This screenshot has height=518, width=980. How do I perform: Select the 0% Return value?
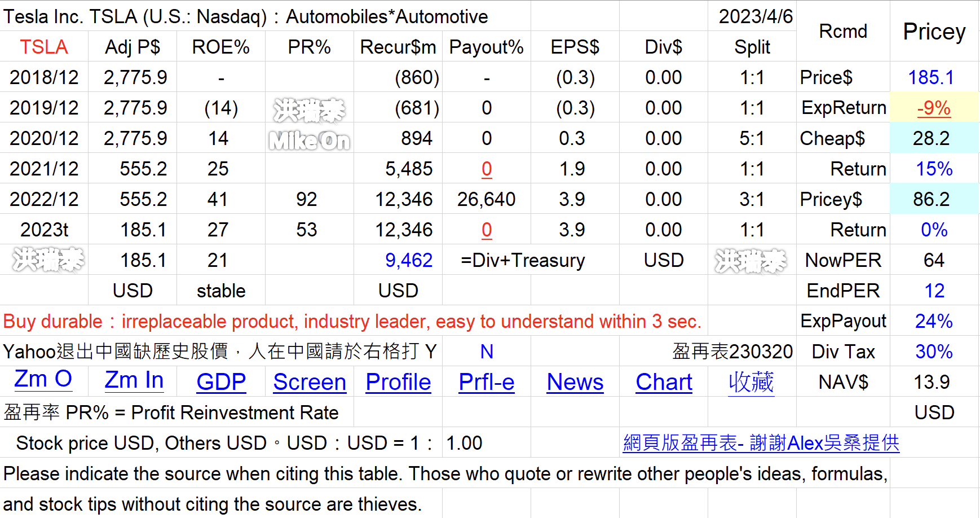coord(934,230)
